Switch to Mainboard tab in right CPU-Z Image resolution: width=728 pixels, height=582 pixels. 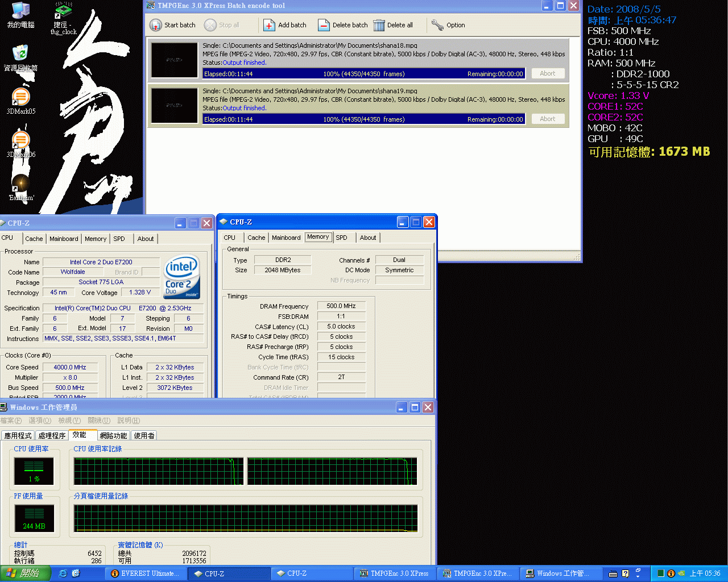pyautogui.click(x=286, y=238)
